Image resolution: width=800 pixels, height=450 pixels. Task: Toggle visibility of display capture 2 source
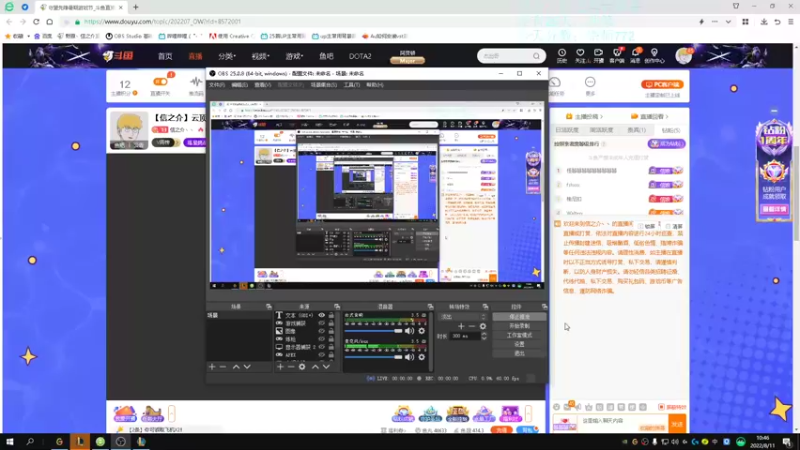point(321,347)
